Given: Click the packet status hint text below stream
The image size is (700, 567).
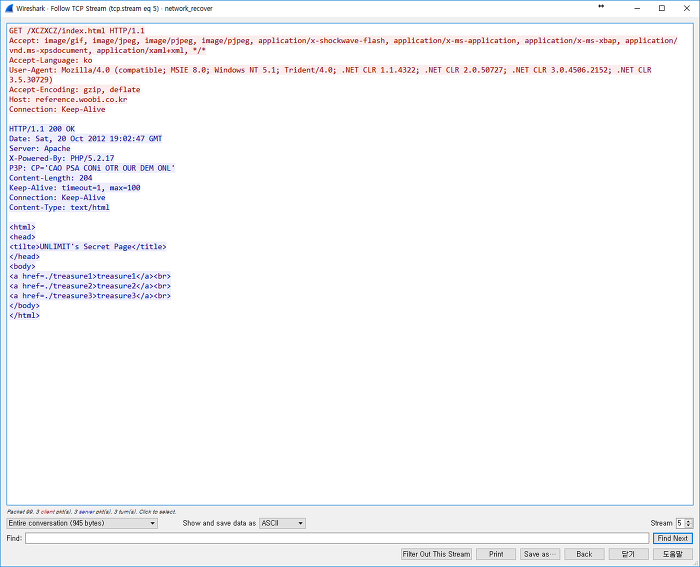Looking at the screenshot, I should (x=91, y=512).
